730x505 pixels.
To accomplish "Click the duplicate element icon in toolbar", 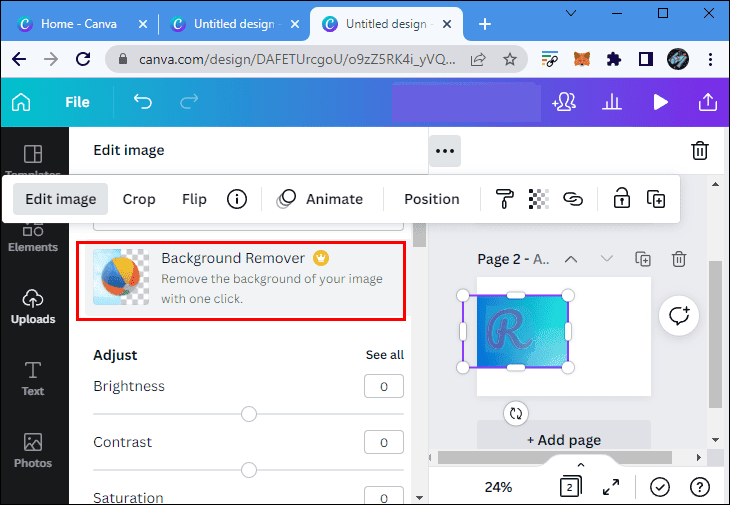I will (x=656, y=199).
